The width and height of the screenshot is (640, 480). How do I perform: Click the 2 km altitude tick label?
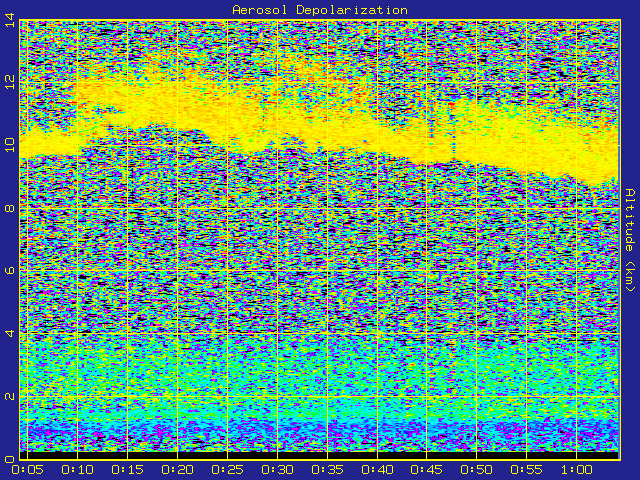pos(10,396)
